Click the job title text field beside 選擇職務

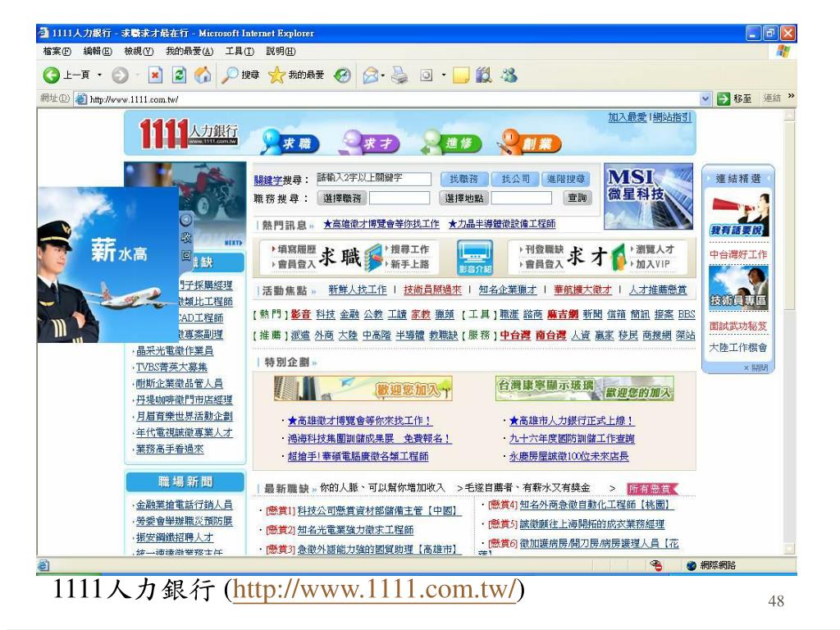pyautogui.click(x=399, y=199)
